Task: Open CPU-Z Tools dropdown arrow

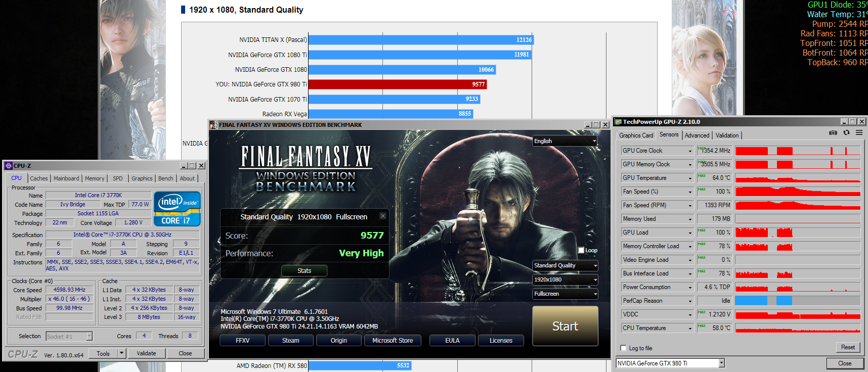Action: (122, 353)
